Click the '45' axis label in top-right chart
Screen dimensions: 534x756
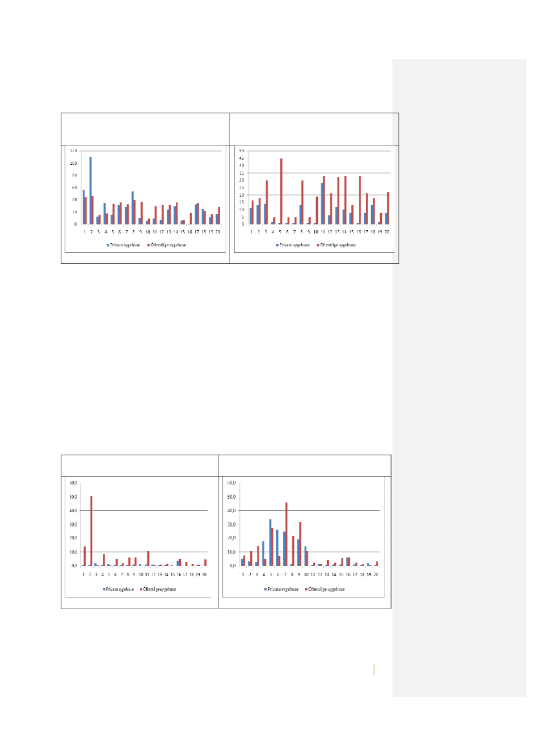coord(241,158)
